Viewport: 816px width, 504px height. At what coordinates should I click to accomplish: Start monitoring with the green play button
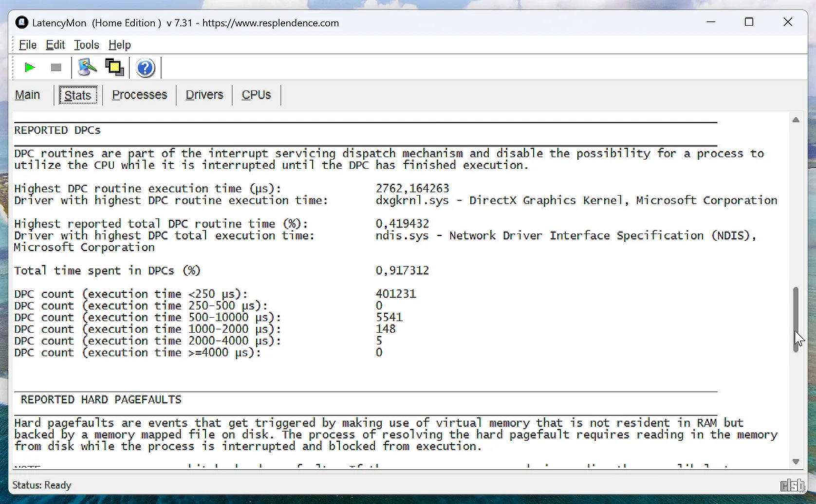point(30,68)
